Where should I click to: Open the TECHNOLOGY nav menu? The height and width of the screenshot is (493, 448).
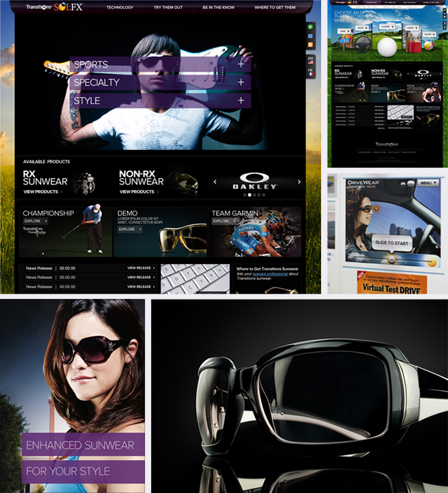pyautogui.click(x=120, y=7)
